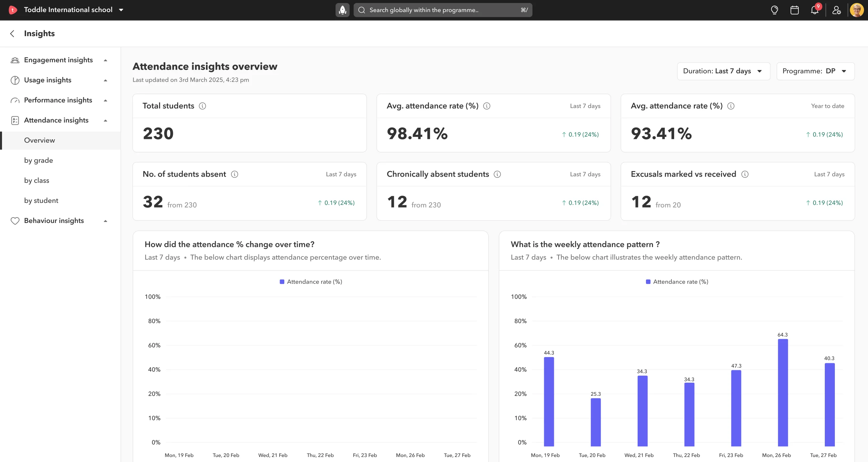868x462 pixels.
Task: Select the by grade sidebar item
Action: click(61, 160)
